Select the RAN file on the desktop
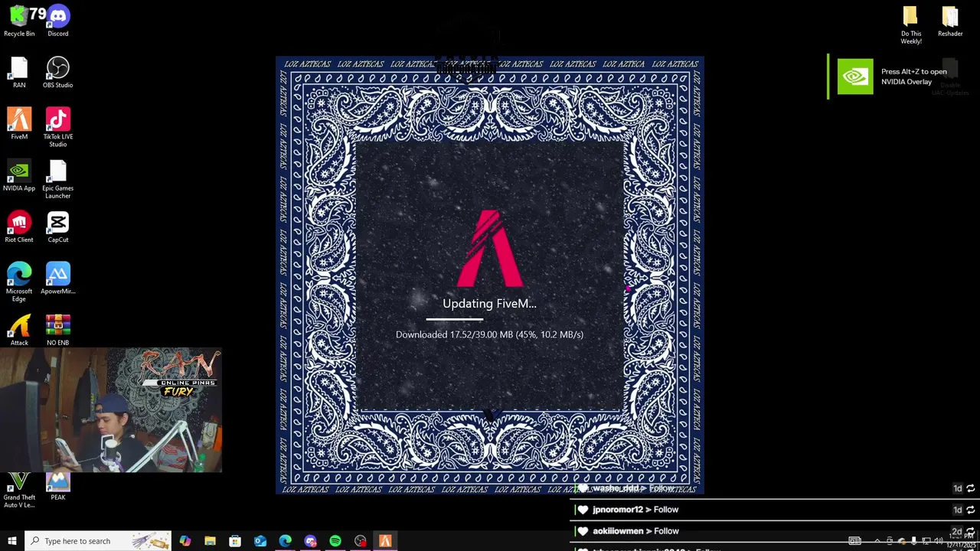The height and width of the screenshot is (551, 980). tap(19, 73)
